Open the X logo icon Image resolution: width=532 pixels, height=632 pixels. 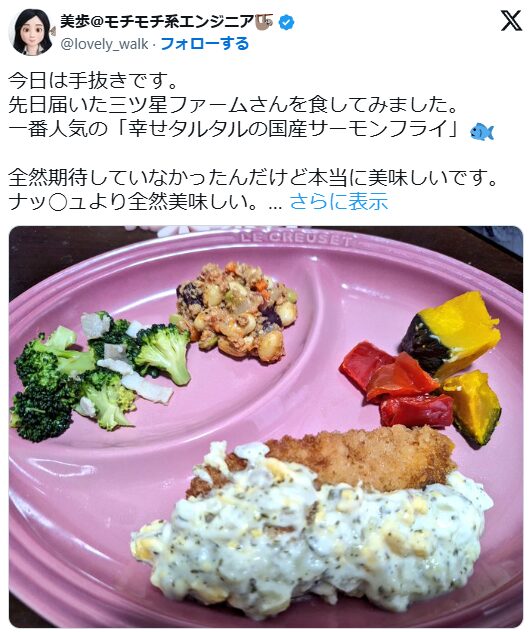511,21
